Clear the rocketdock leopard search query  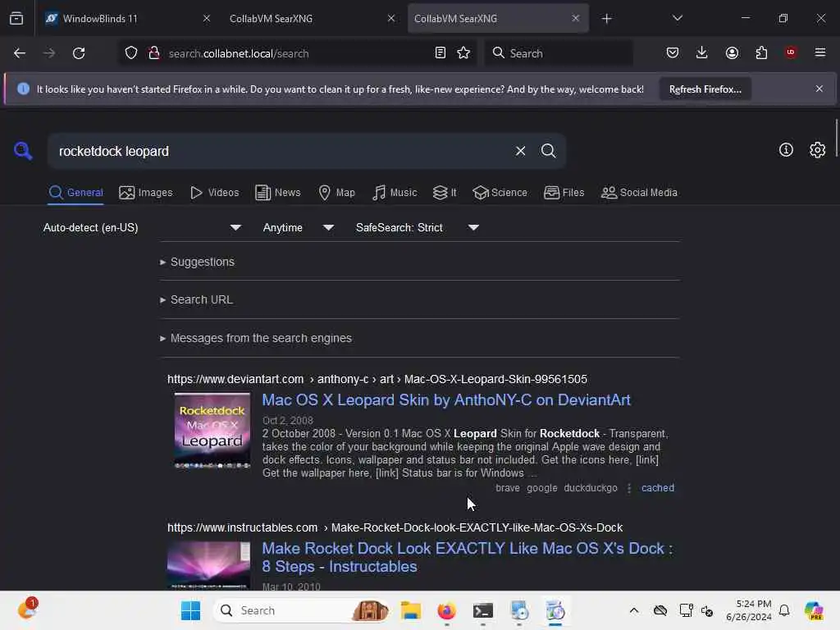pyautogui.click(x=521, y=151)
